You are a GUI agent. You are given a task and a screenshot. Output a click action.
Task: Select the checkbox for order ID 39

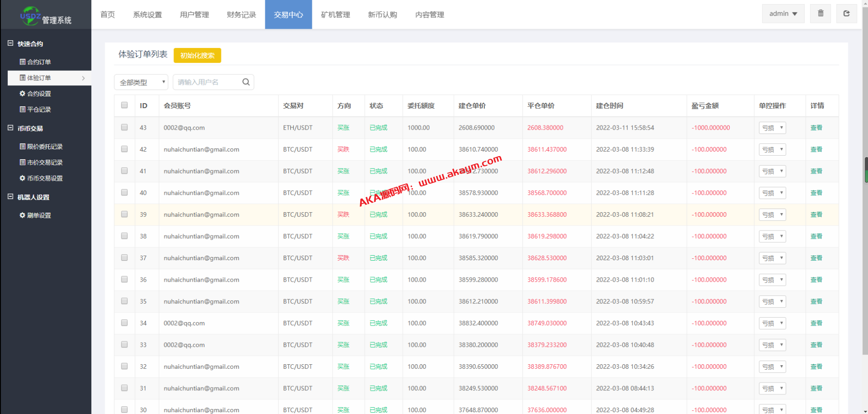(x=124, y=214)
